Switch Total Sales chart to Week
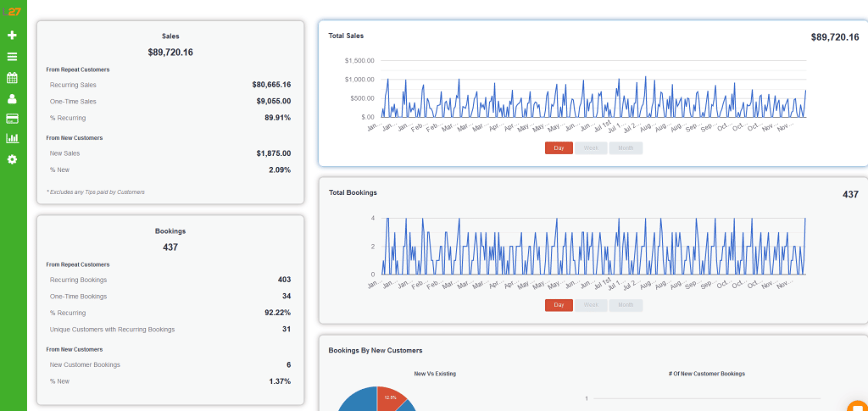868x411 pixels. click(591, 148)
